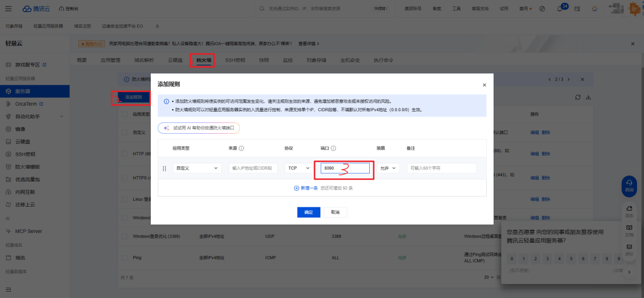
Task: Check the Ping rule row checkbox
Action: pos(125,258)
